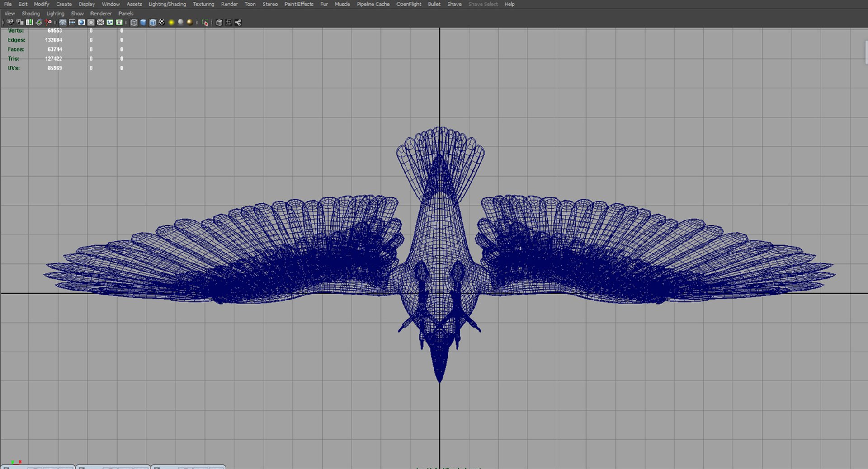Open the OpenFlight menu
Screen dimensions: 868x469
(x=409, y=4)
